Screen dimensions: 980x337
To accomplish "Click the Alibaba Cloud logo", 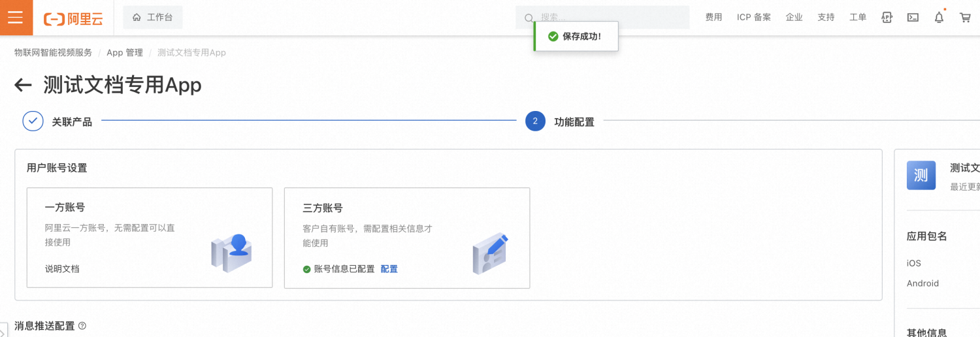I will 73,18.
